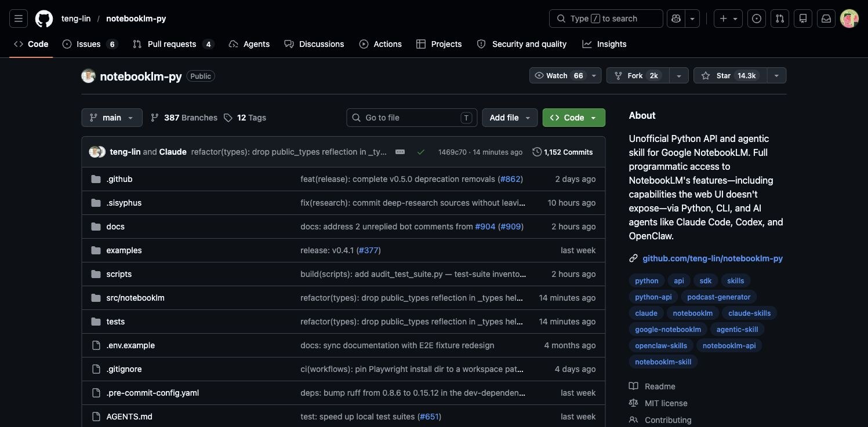Click the .gitignore file icon

click(96, 369)
